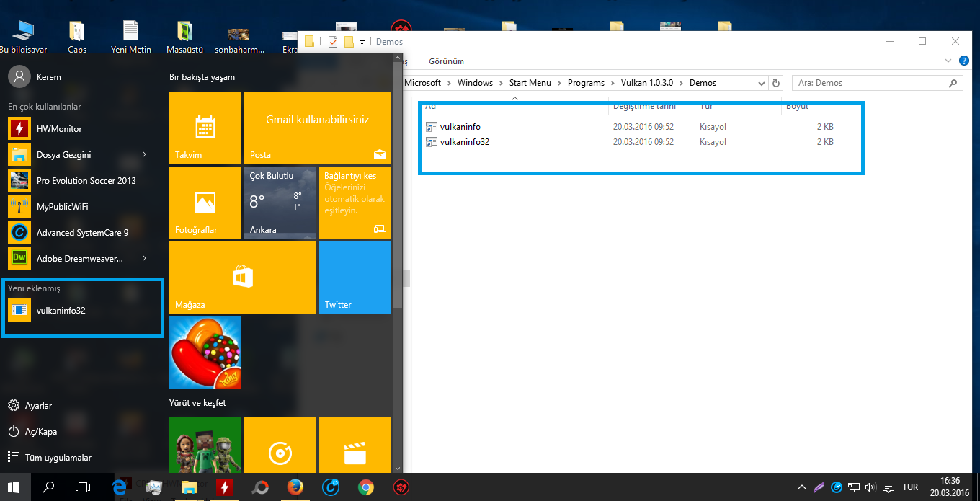Open HWMonitor on taskbar
The width and height of the screenshot is (980, 501).
pos(225,487)
